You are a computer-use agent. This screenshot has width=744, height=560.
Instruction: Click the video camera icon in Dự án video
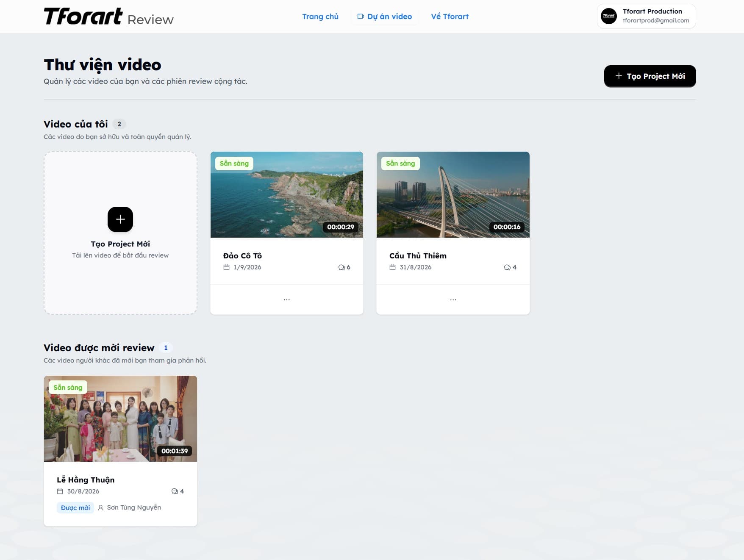[x=361, y=17]
